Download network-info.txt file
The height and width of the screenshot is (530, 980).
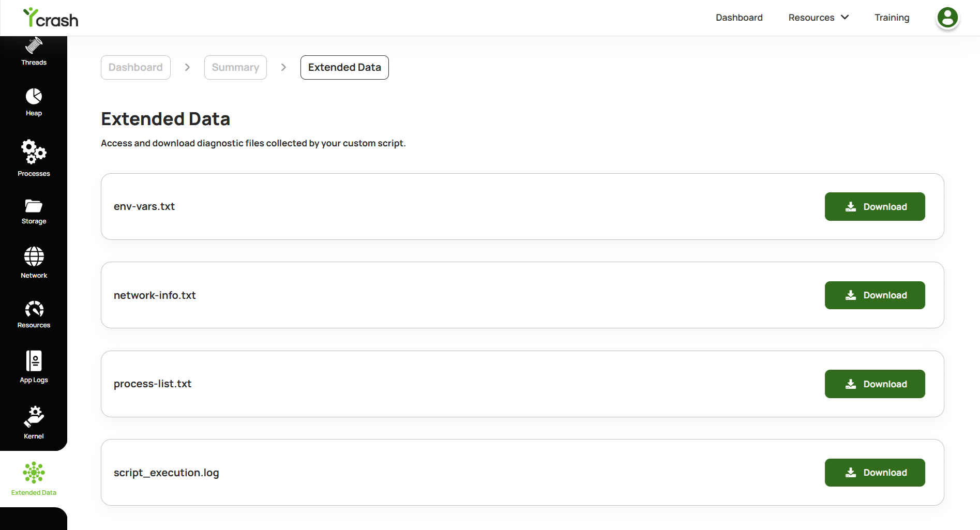(x=875, y=295)
